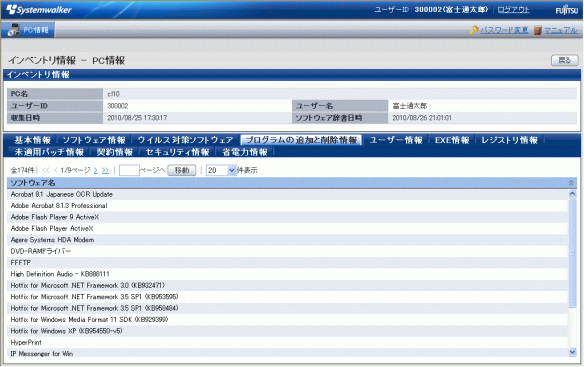Click the page number input field
584x367 pixels.
[129, 170]
